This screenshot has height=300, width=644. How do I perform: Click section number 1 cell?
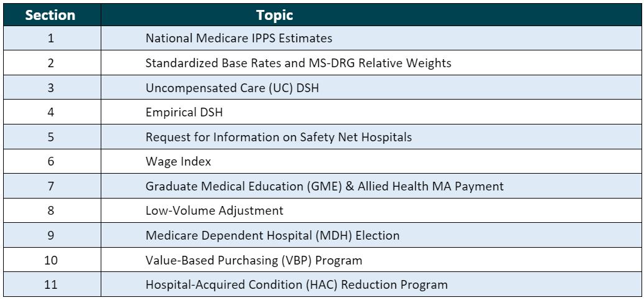pyautogui.click(x=50, y=39)
